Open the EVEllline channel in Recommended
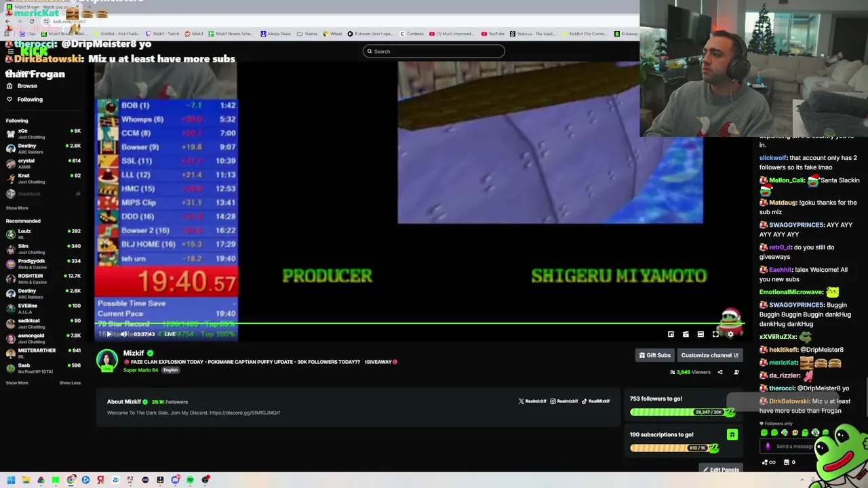Image resolution: width=868 pixels, height=488 pixels. click(42, 308)
